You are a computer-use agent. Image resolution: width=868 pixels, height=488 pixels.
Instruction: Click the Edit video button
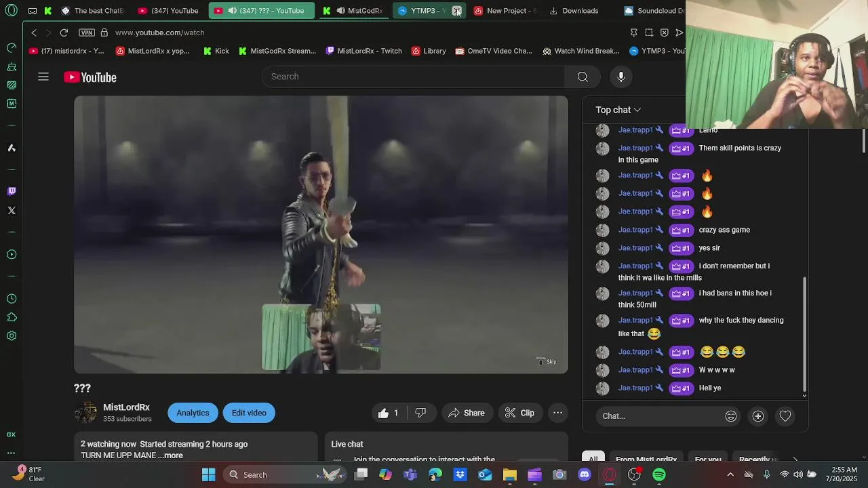(x=249, y=413)
